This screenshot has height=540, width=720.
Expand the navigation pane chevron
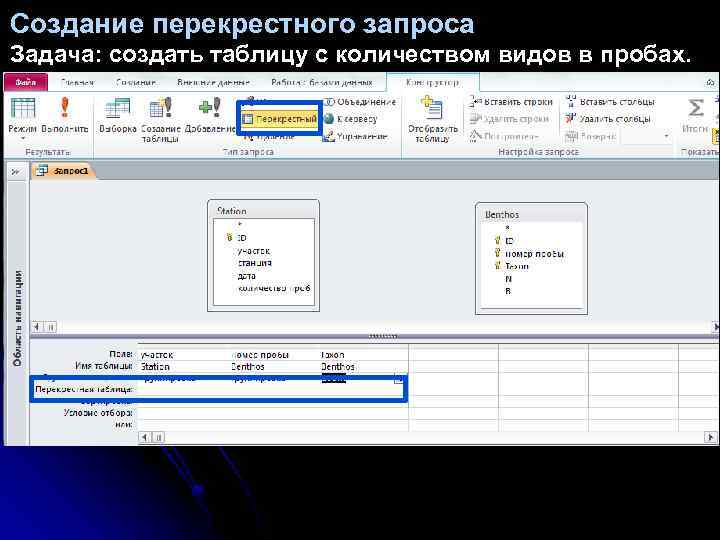point(16,172)
